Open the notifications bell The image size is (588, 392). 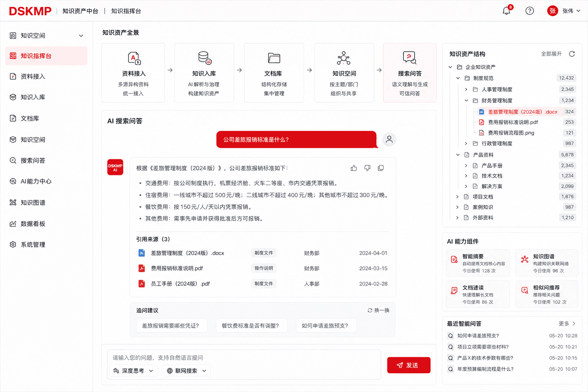pyautogui.click(x=506, y=11)
